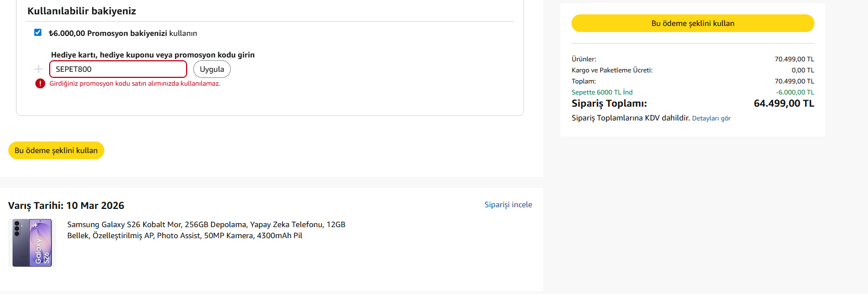
Task: Click the promo code error message text
Action: [x=135, y=83]
